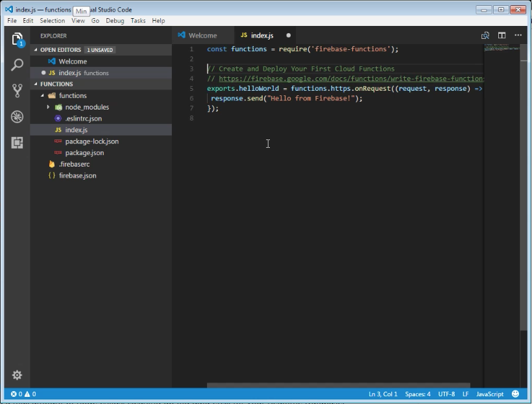Select Welcome in Open Editors list

(101, 62)
